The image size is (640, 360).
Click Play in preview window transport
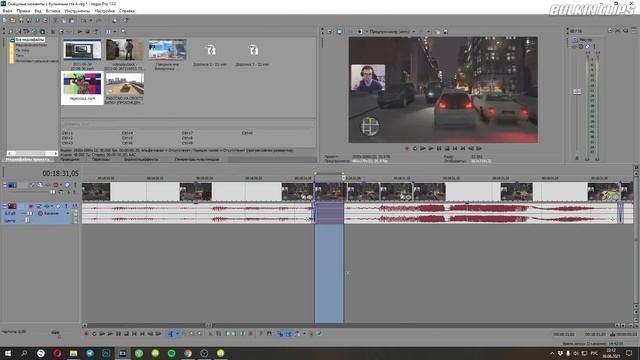[x=431, y=148]
